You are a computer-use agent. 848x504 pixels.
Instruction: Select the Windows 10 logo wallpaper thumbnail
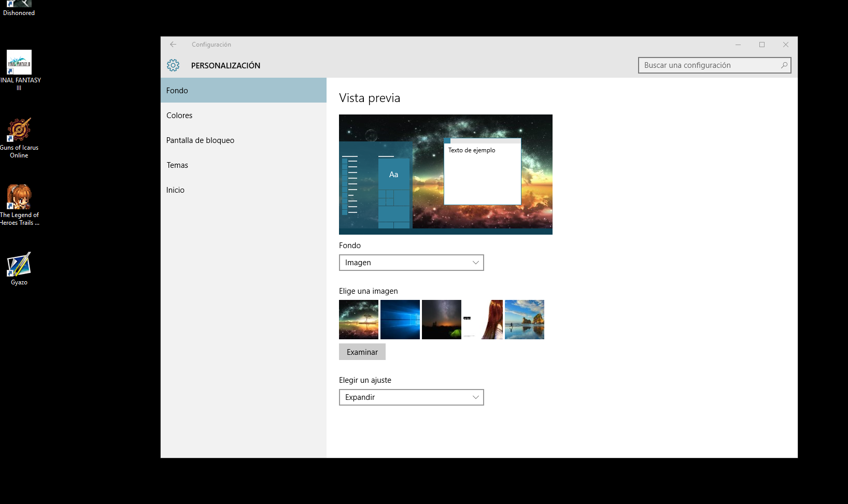point(400,319)
